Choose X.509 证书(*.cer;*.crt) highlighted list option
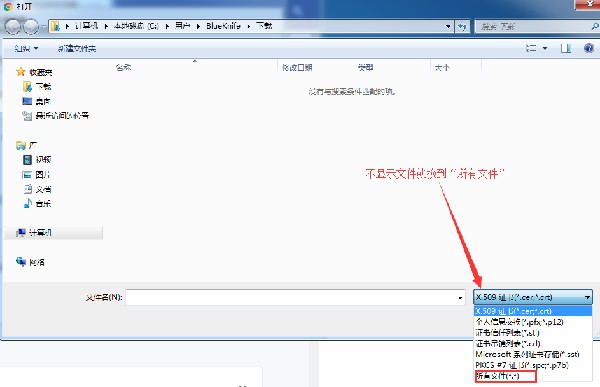This screenshot has width=600, height=387. [x=533, y=311]
